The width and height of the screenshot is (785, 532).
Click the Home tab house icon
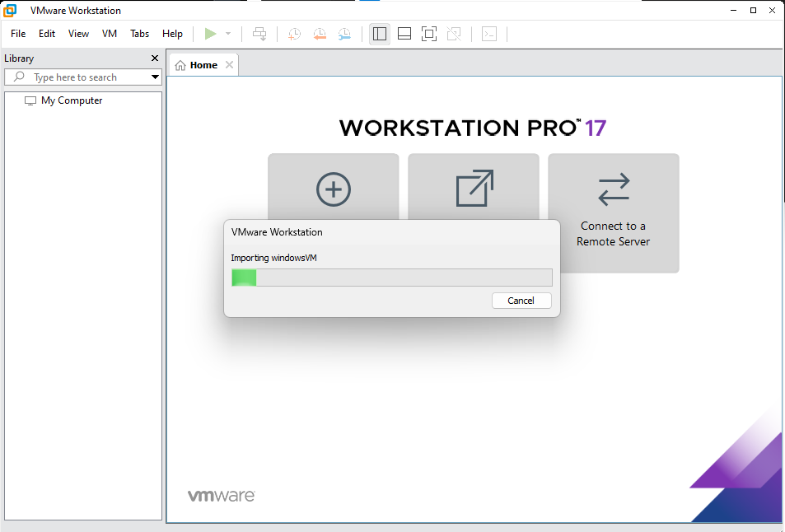(x=180, y=65)
